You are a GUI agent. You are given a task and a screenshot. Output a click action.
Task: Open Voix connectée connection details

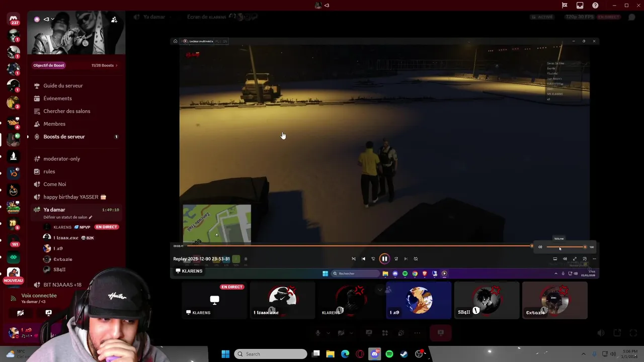click(x=39, y=296)
